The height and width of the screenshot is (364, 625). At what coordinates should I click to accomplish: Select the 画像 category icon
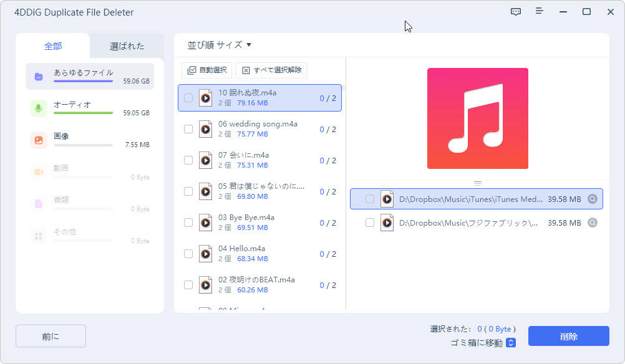39,140
